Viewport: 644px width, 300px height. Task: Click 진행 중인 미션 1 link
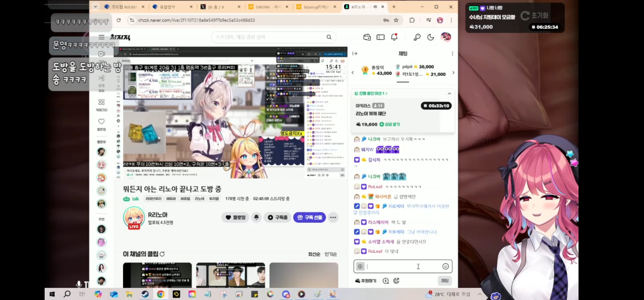pyautogui.click(x=371, y=93)
